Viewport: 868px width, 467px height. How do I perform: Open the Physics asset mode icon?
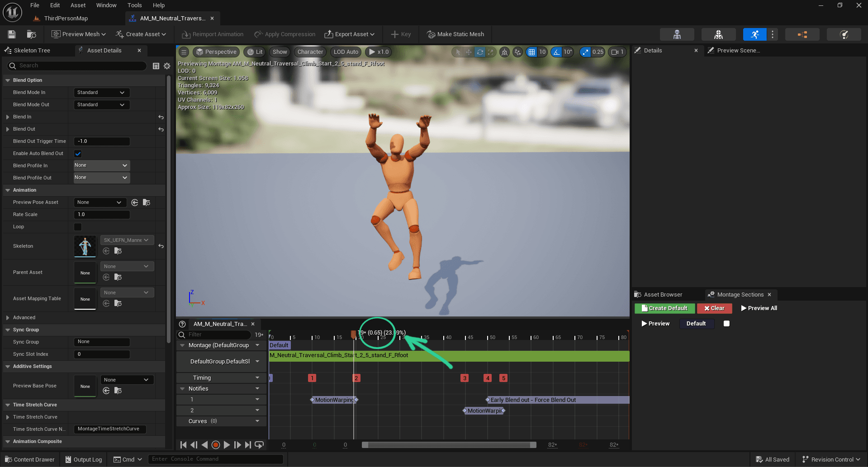(x=844, y=34)
